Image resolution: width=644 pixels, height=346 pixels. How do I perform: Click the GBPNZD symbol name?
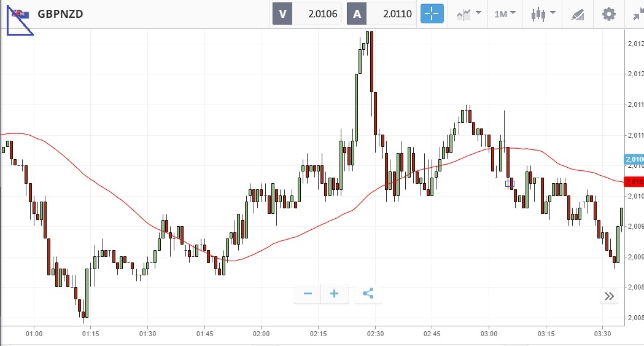click(60, 14)
